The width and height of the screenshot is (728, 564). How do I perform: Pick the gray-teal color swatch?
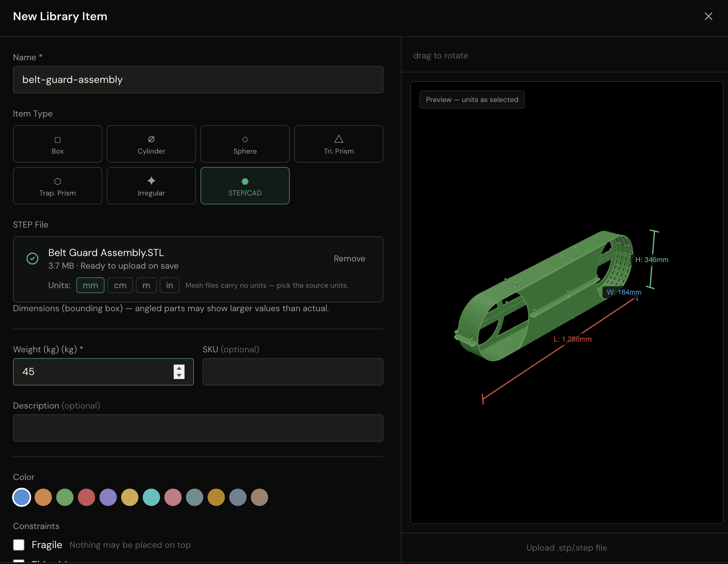(195, 497)
